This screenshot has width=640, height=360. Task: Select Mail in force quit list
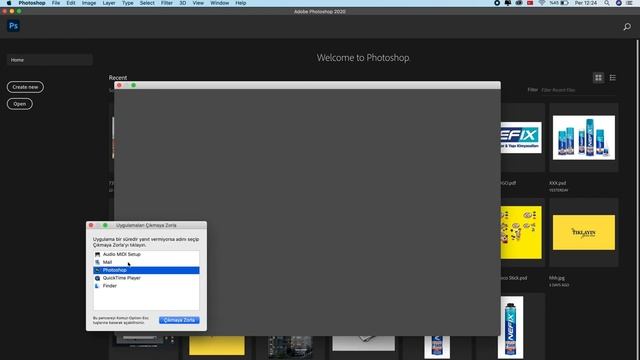point(146,262)
